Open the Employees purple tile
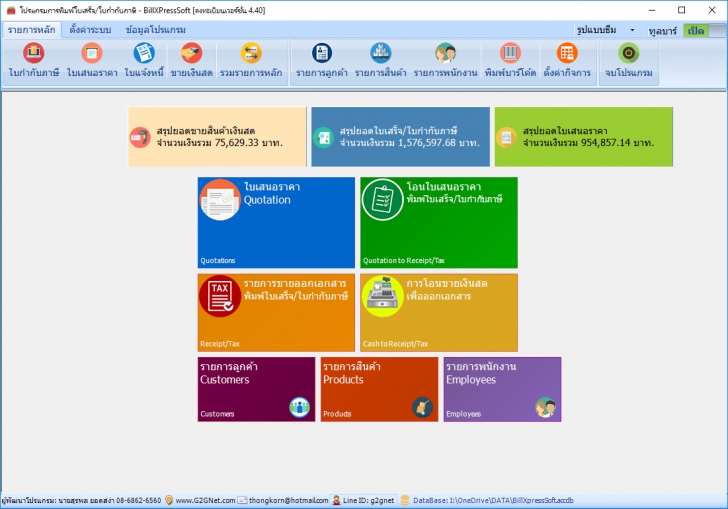728x509 pixels. click(x=502, y=389)
